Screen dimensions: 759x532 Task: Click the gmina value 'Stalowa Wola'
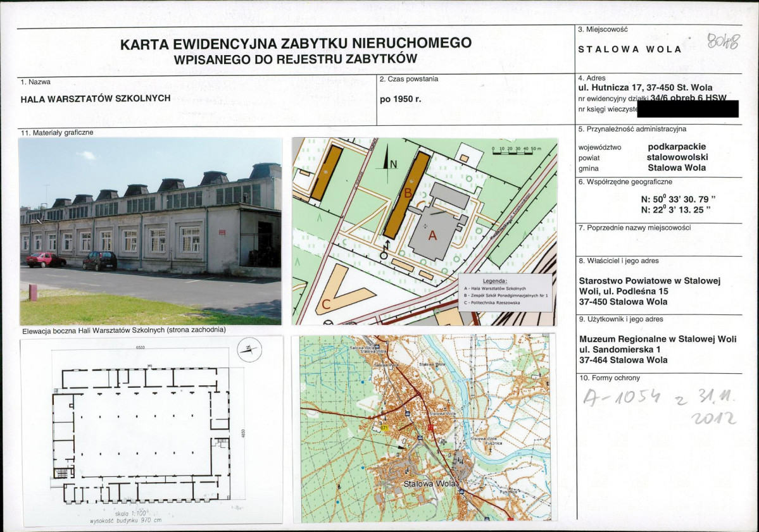[x=677, y=168]
